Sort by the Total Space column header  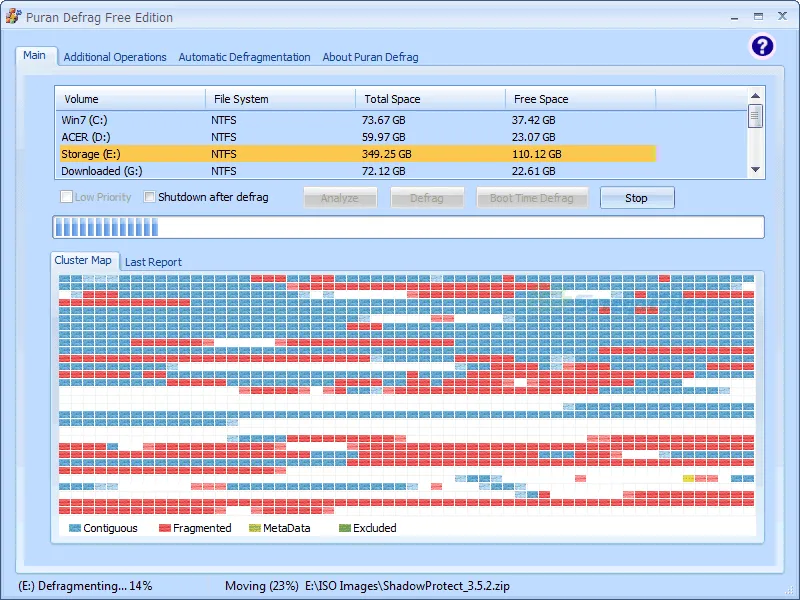[431, 99]
